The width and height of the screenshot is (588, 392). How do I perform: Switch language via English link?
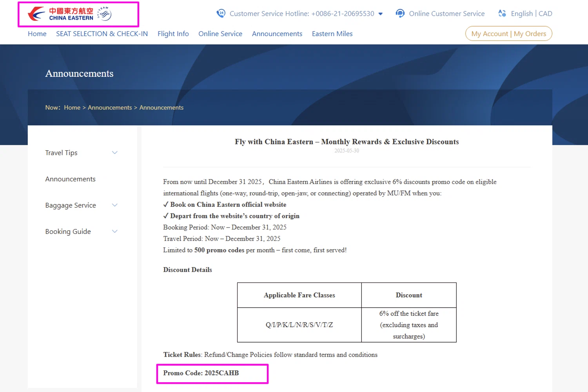tap(522, 14)
